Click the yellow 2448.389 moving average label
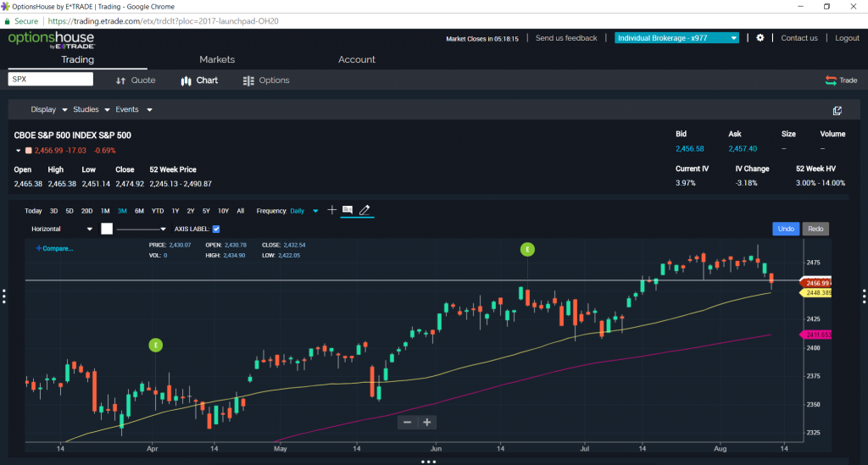 point(816,292)
